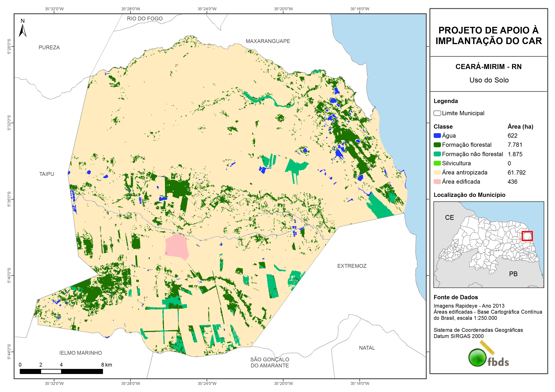Click the Área edificada pink swatch
The image size is (555, 392).
tap(437, 181)
